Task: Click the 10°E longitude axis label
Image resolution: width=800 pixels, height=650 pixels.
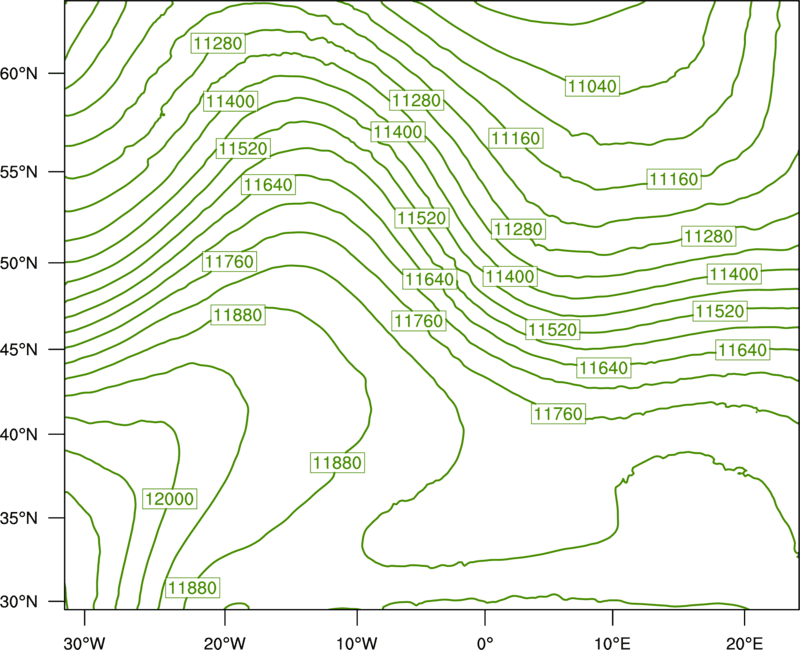Action: pyautogui.click(x=612, y=643)
